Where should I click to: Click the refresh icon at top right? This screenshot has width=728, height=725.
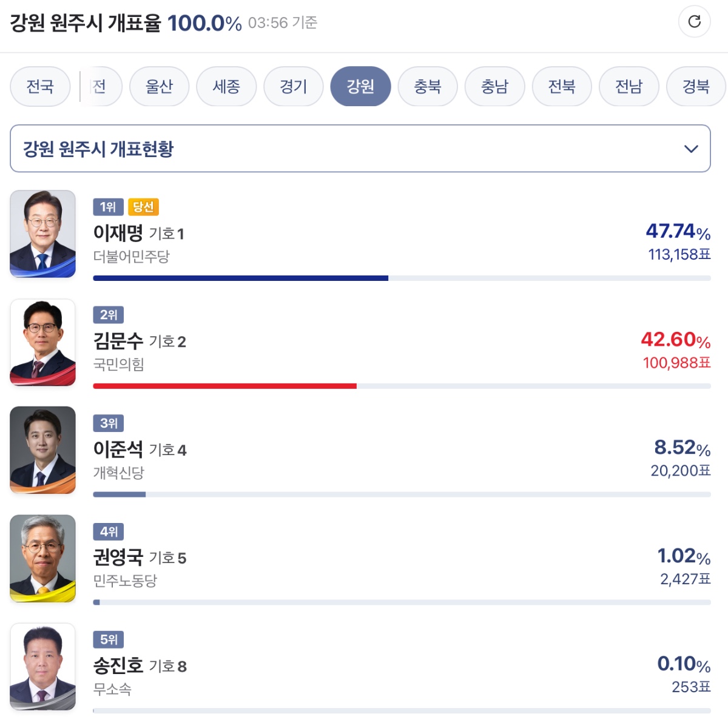[694, 22]
